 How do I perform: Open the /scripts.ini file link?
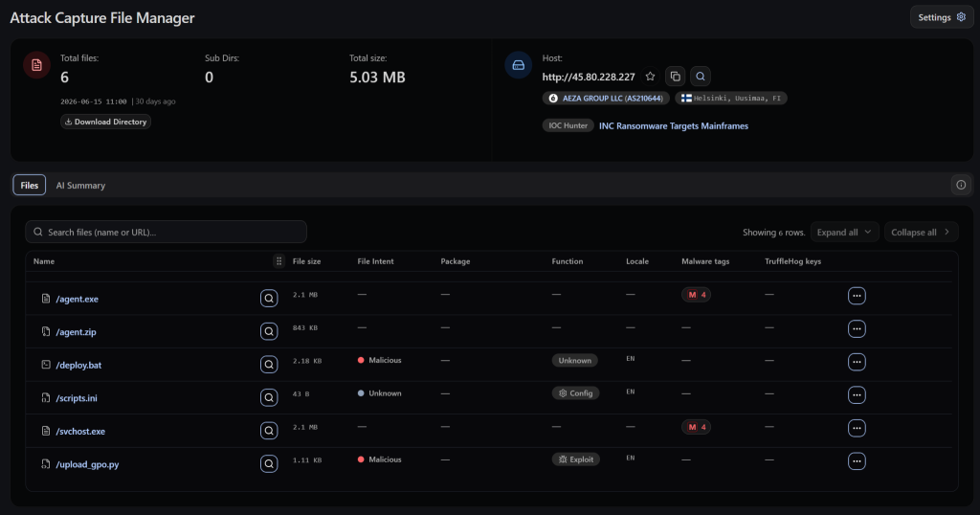point(77,398)
